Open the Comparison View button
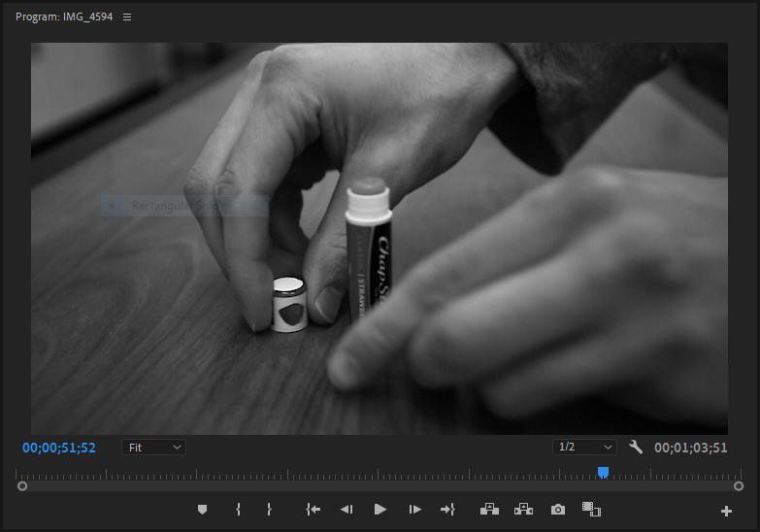 (591, 510)
